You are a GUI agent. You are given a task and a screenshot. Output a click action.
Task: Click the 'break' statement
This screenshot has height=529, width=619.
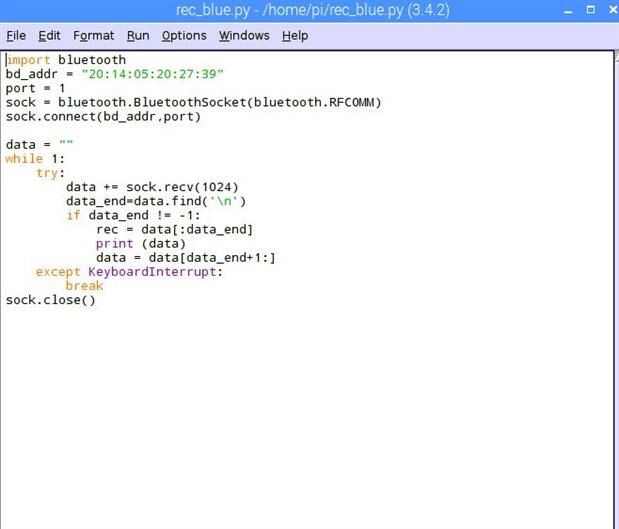click(x=84, y=286)
